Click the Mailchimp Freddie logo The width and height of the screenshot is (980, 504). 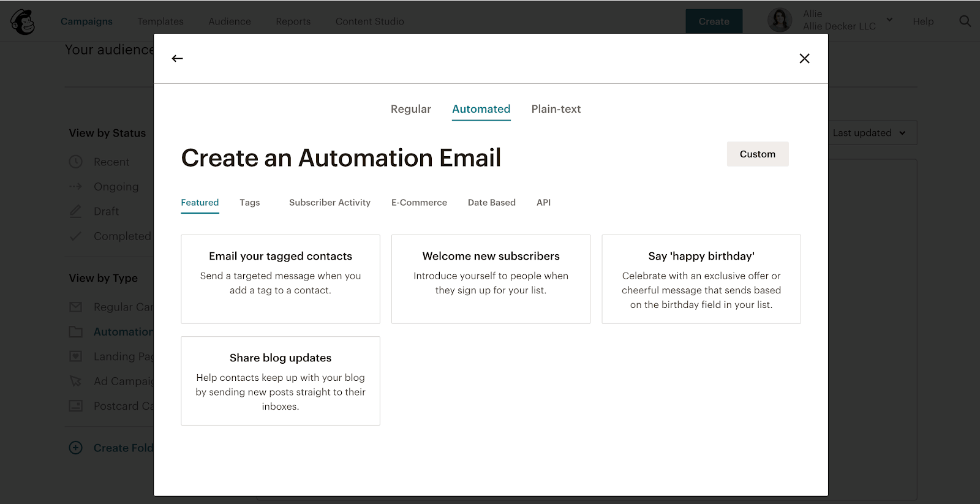[x=23, y=22]
